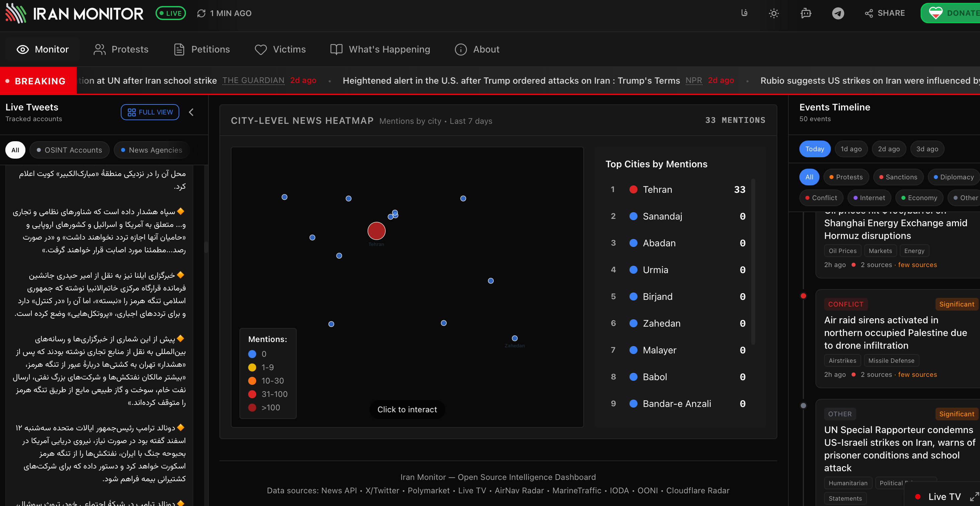The image size is (980, 506).
Task: Switch timeline to '1d ago'
Action: (851, 149)
